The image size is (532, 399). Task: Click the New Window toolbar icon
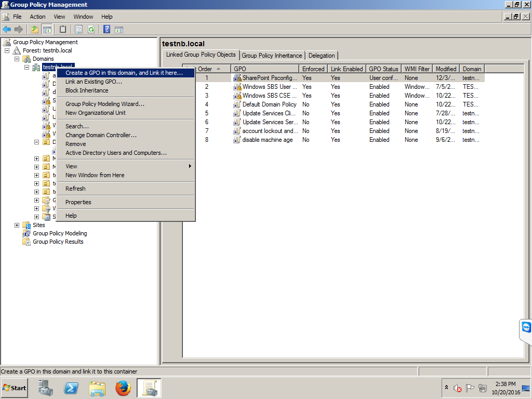point(79,30)
